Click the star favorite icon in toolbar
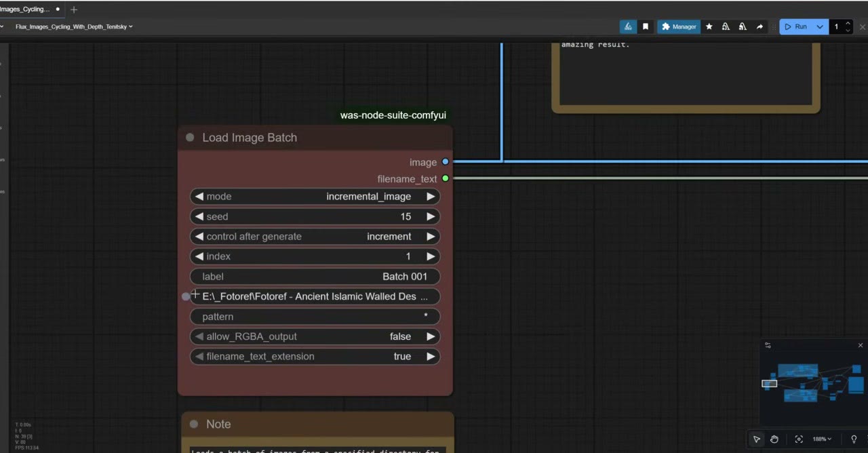Image resolution: width=868 pixels, height=453 pixels. (x=709, y=26)
